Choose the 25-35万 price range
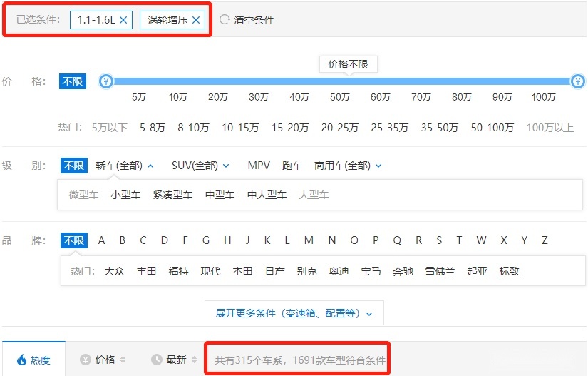588x376 pixels. [x=390, y=128]
